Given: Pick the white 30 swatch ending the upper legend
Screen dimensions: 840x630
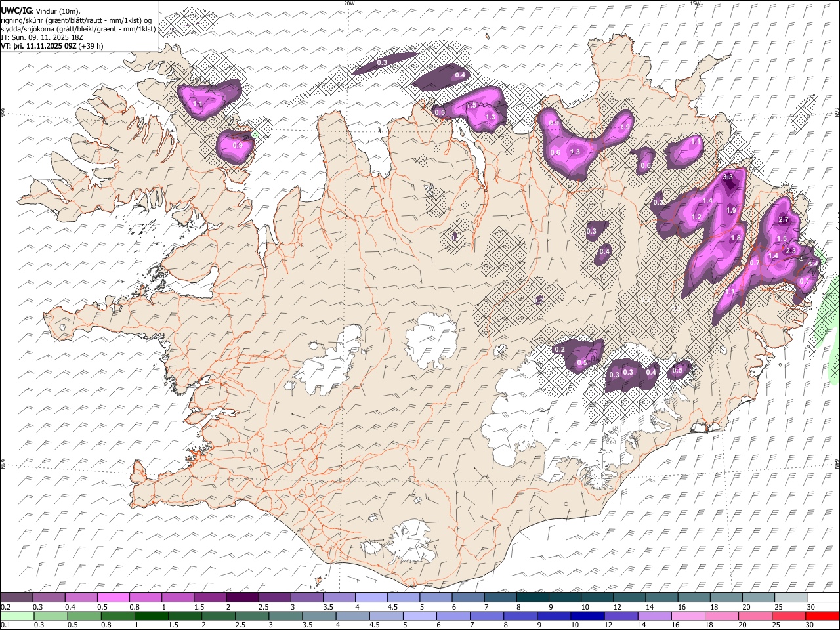Looking at the screenshot, I should (x=823, y=598).
